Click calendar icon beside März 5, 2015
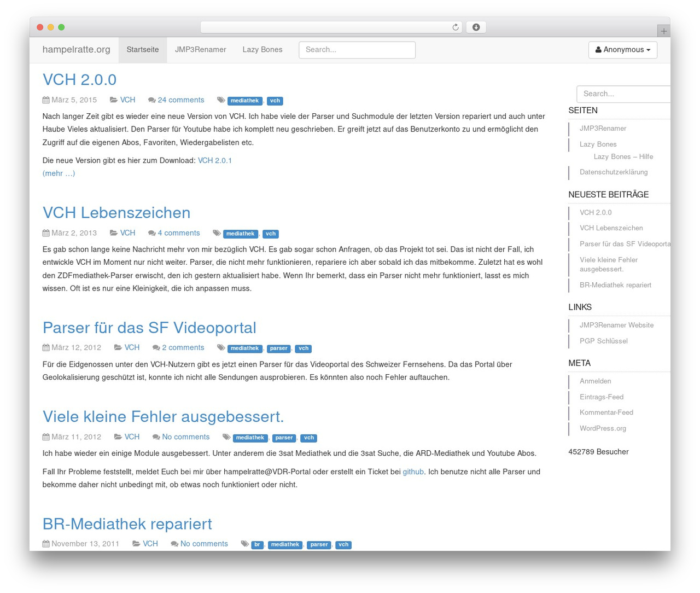 pyautogui.click(x=46, y=100)
